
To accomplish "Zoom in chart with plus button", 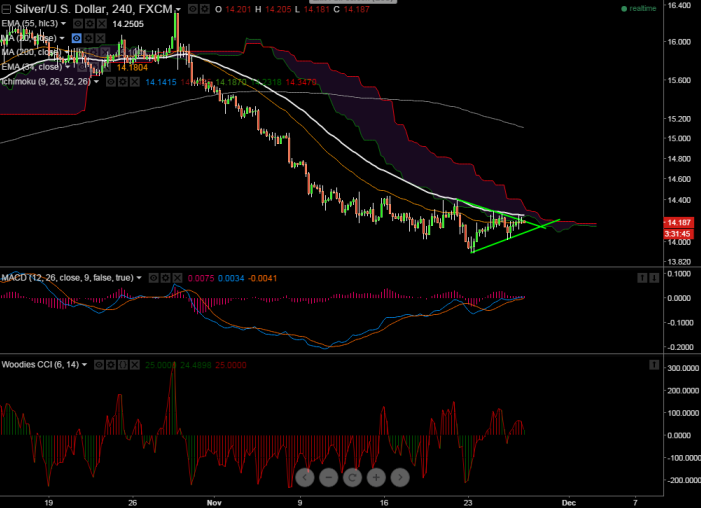I will [x=376, y=478].
